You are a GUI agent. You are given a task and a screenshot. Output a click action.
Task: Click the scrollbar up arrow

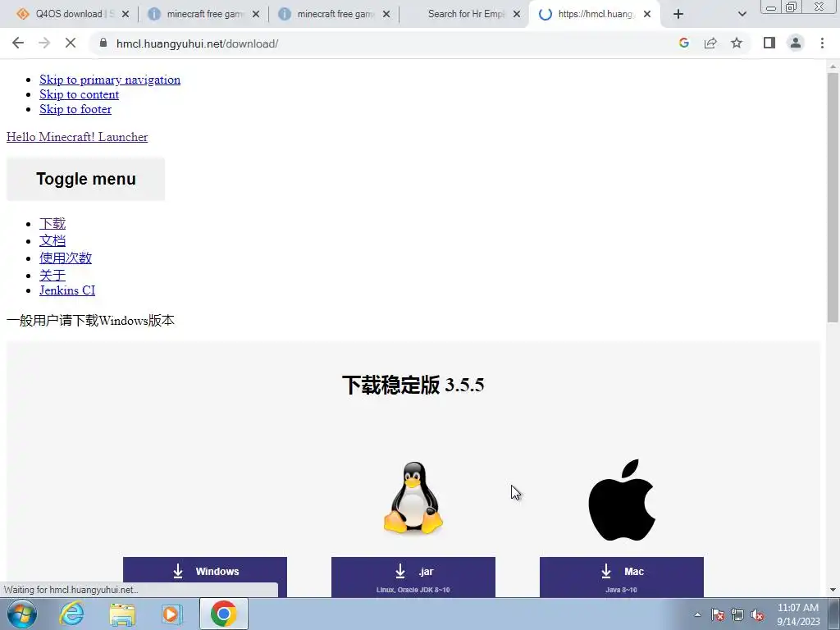[833, 66]
